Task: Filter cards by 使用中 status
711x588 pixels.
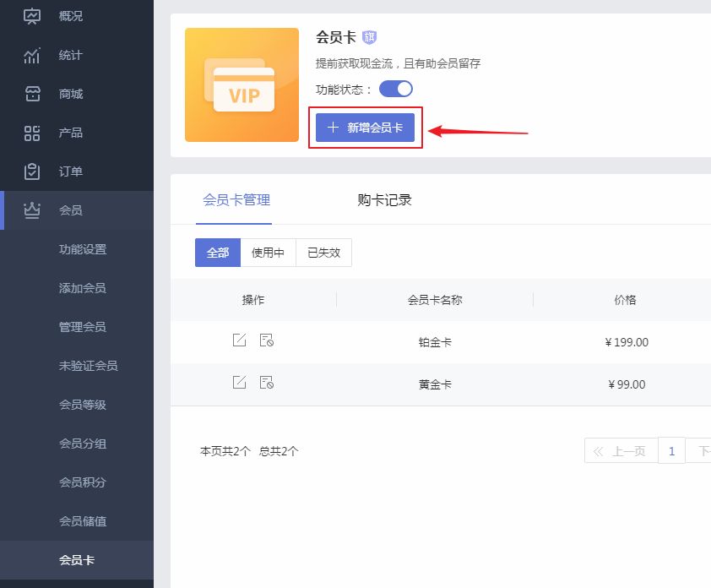Action: (268, 253)
